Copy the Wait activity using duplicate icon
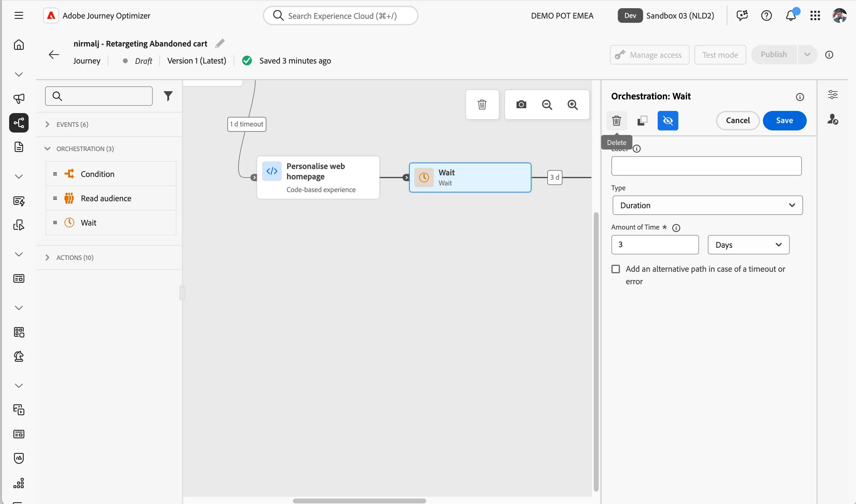 [x=642, y=121]
